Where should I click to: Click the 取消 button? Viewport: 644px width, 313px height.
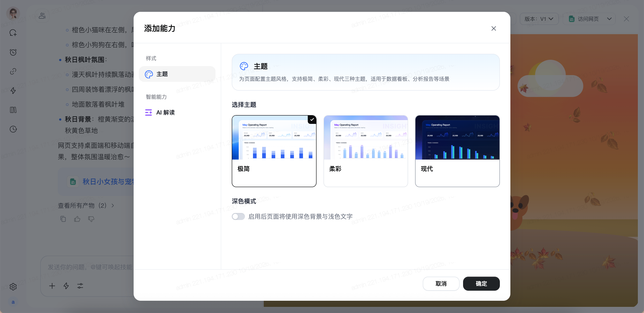pos(441,283)
